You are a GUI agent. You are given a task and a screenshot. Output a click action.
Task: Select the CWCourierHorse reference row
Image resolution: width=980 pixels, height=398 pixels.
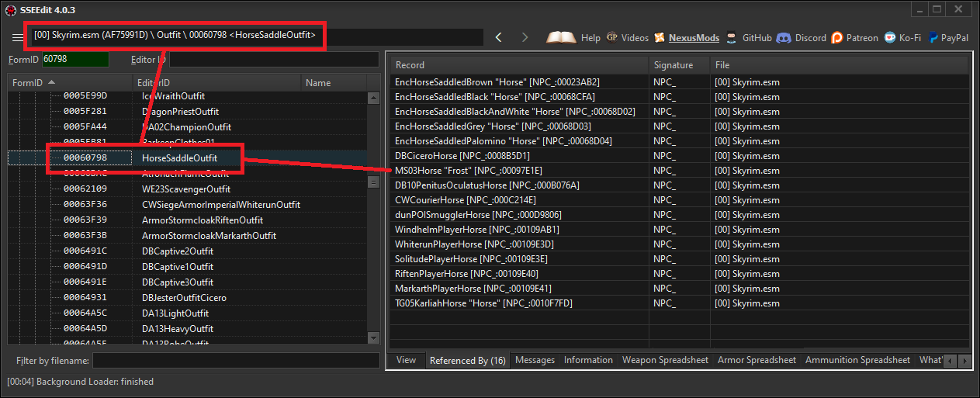(679, 199)
